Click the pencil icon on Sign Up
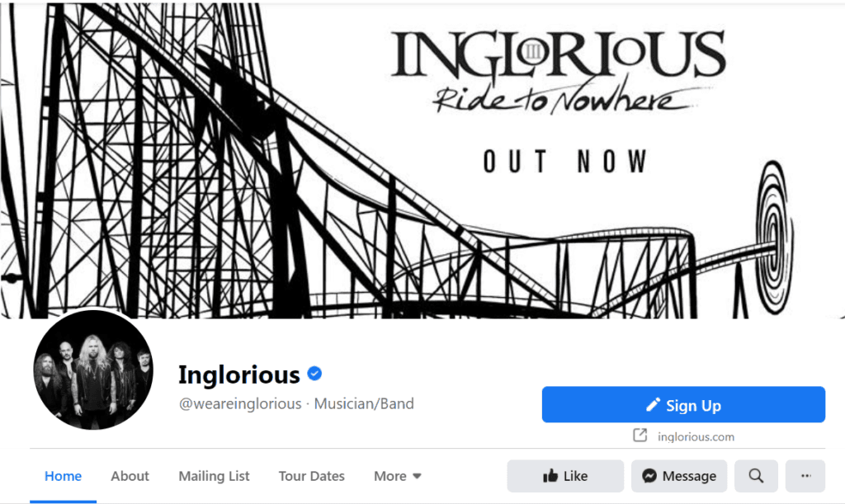845x504 pixels. coord(654,404)
